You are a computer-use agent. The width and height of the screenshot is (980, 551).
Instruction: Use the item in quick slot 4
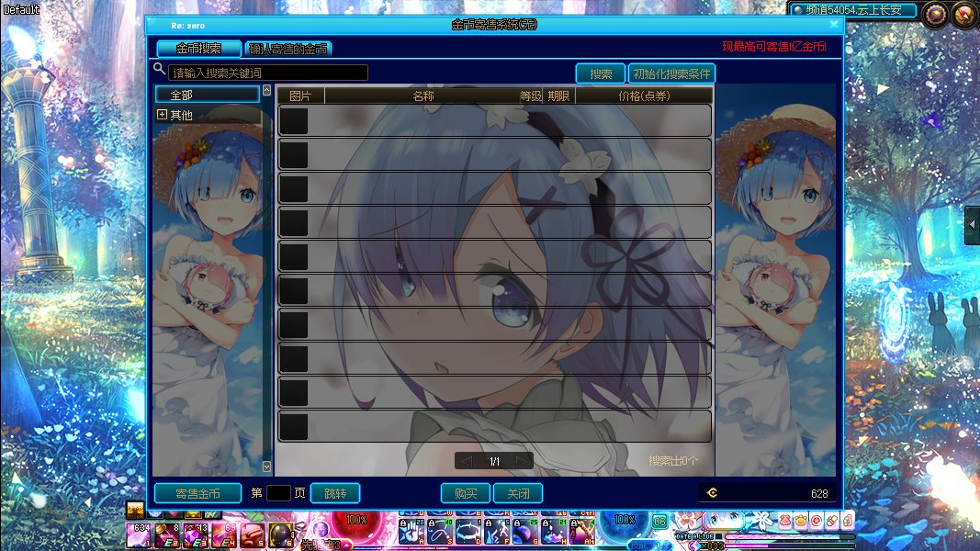(224, 535)
